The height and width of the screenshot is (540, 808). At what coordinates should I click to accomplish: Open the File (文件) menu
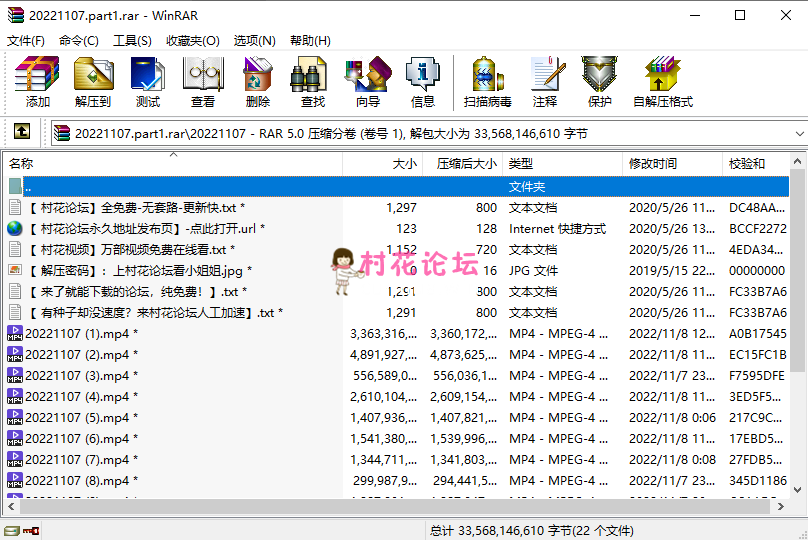26,41
